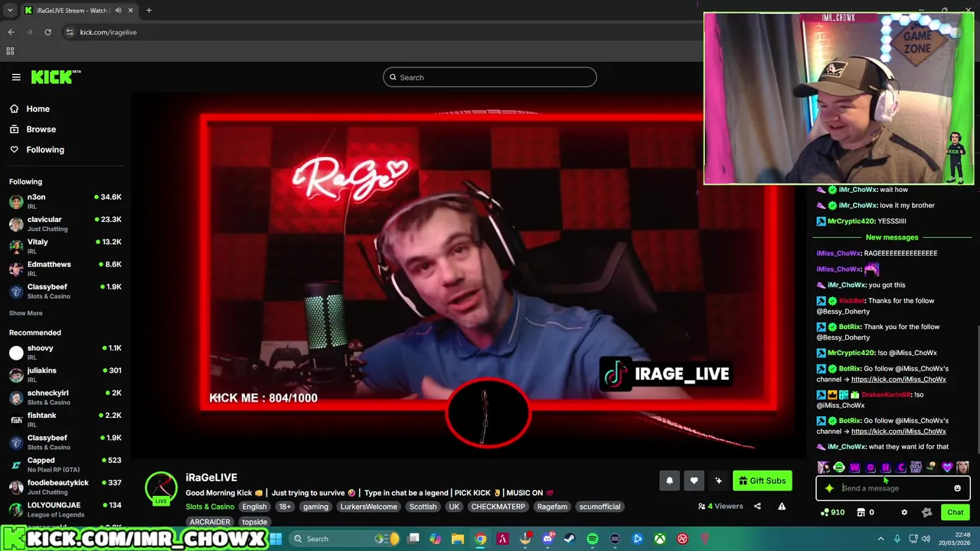Image resolution: width=980 pixels, height=551 pixels.
Task: Go to Home in sidebar
Action: [x=38, y=109]
